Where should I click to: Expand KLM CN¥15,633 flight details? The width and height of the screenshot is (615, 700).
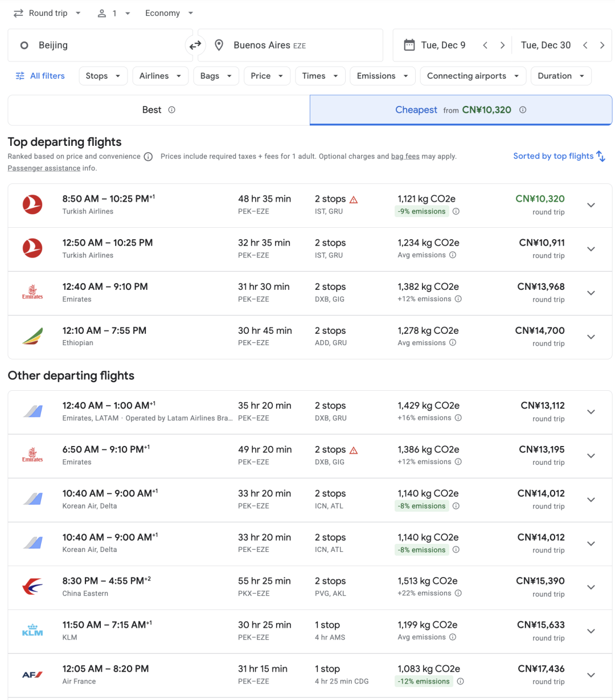(x=591, y=631)
